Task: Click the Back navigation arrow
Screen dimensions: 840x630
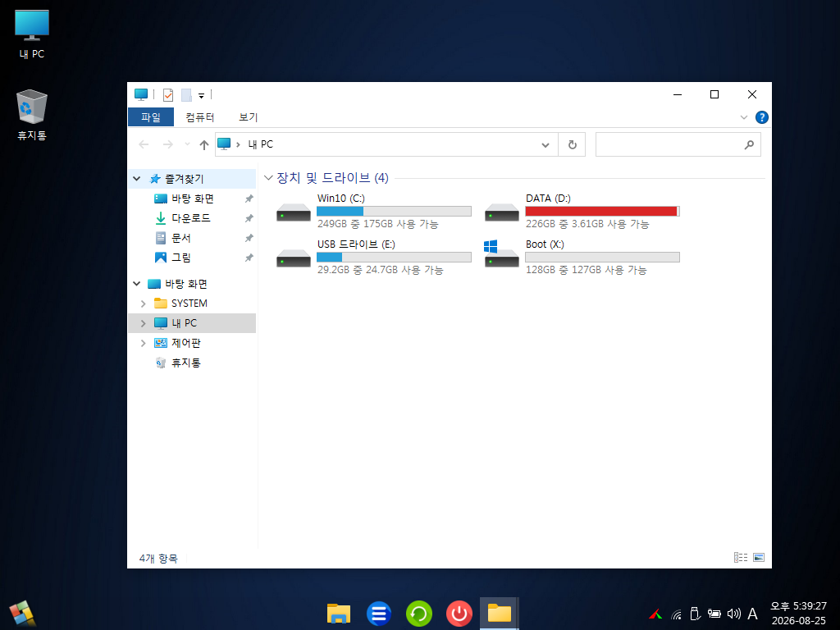Action: pos(144,144)
